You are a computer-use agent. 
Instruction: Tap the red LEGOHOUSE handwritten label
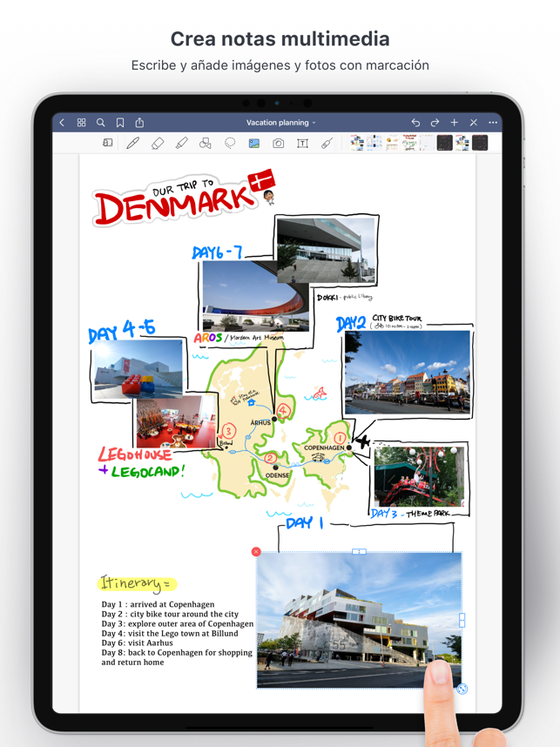[x=135, y=454]
